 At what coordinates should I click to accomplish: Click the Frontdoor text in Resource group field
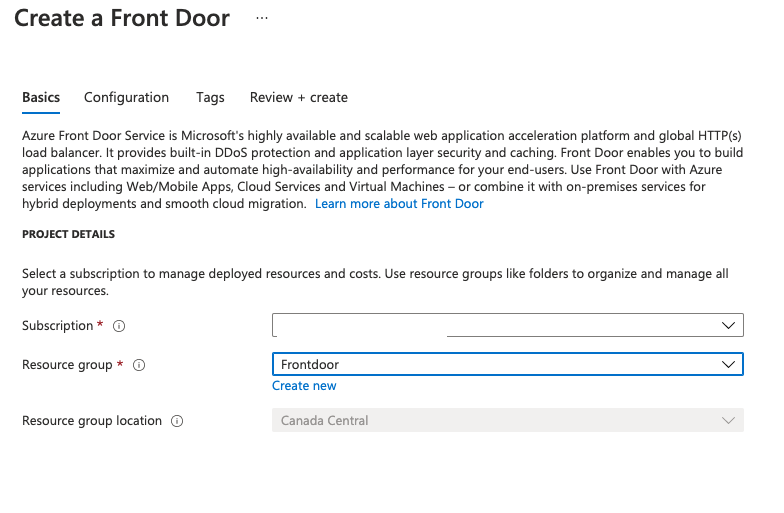point(310,365)
